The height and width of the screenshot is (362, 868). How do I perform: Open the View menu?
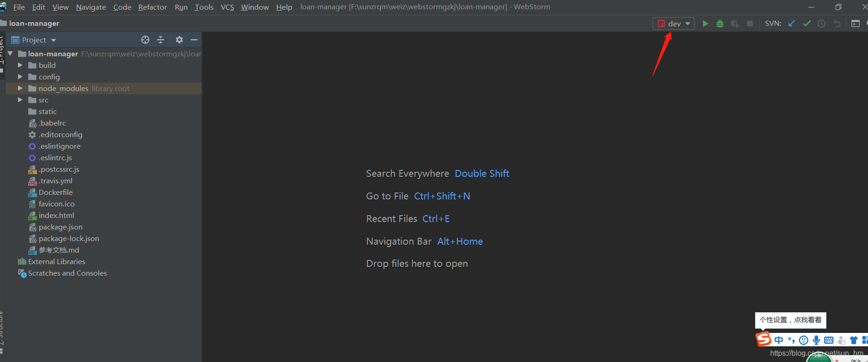pyautogui.click(x=60, y=7)
